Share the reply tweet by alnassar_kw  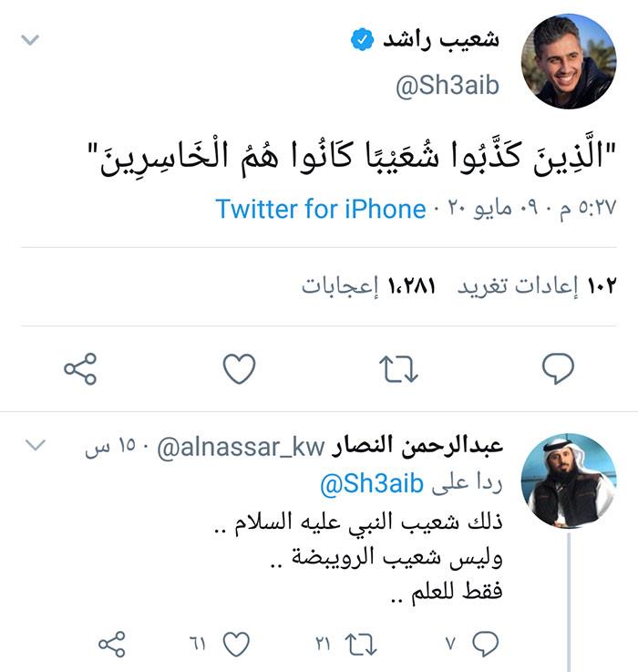pos(111,644)
